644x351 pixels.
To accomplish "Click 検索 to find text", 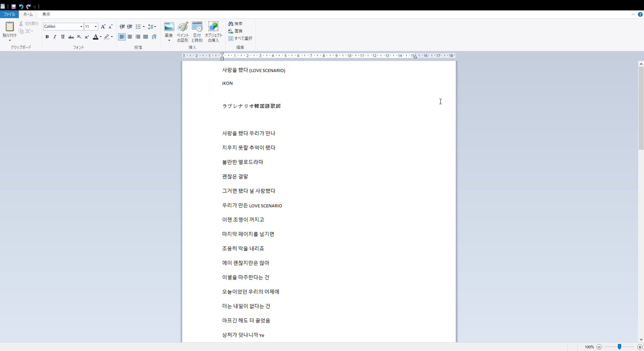I will click(x=235, y=24).
